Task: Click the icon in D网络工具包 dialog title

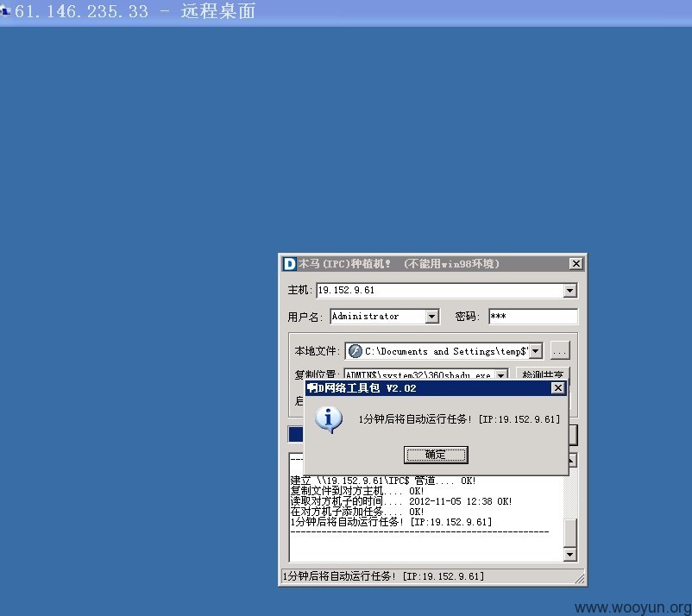Action: [x=312, y=388]
